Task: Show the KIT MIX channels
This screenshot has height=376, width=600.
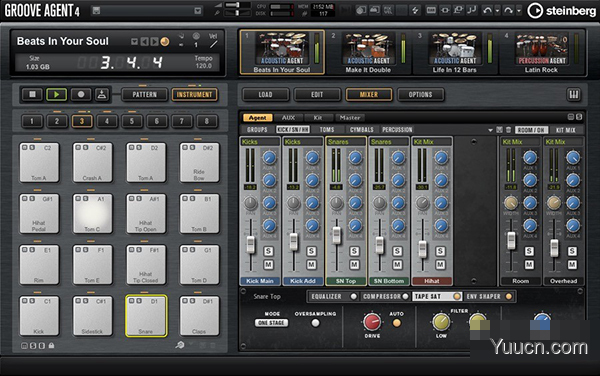Action: 566,130
